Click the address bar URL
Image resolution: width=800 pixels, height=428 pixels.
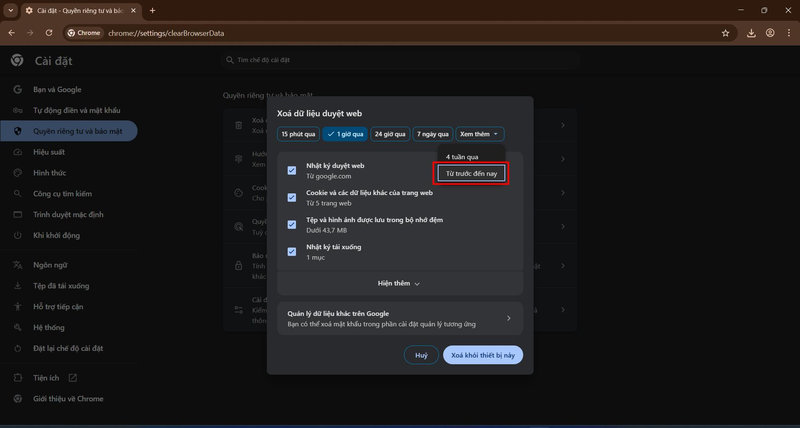pyautogui.click(x=166, y=33)
